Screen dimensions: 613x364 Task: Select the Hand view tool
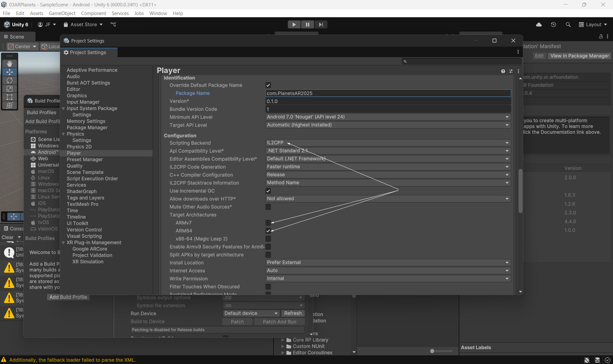10,64
